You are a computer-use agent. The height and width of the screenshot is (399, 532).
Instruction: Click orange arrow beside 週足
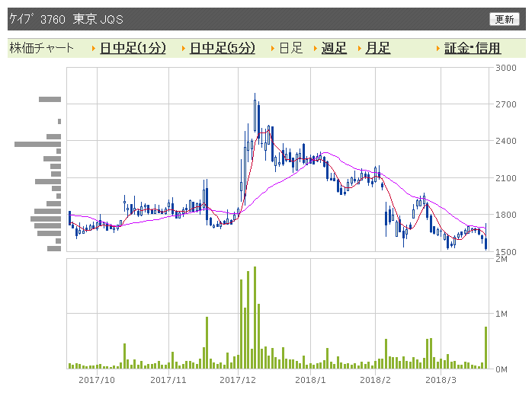(x=316, y=49)
